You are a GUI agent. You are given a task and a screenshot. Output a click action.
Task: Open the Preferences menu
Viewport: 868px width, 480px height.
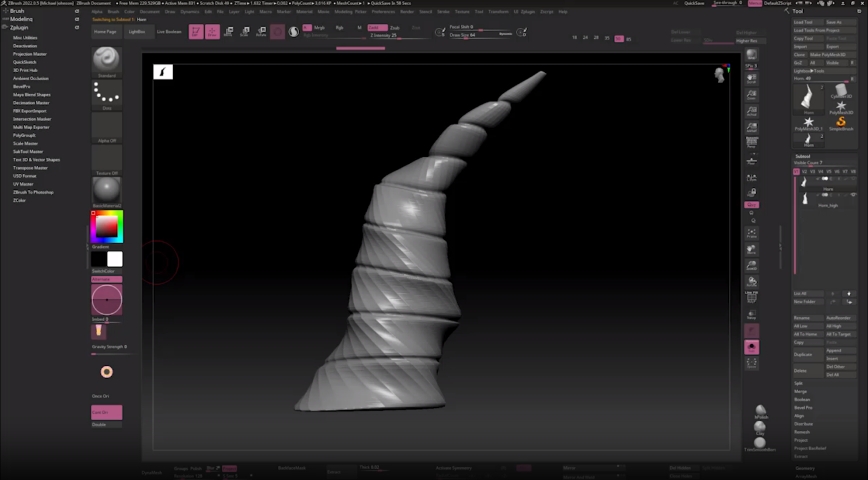point(383,12)
